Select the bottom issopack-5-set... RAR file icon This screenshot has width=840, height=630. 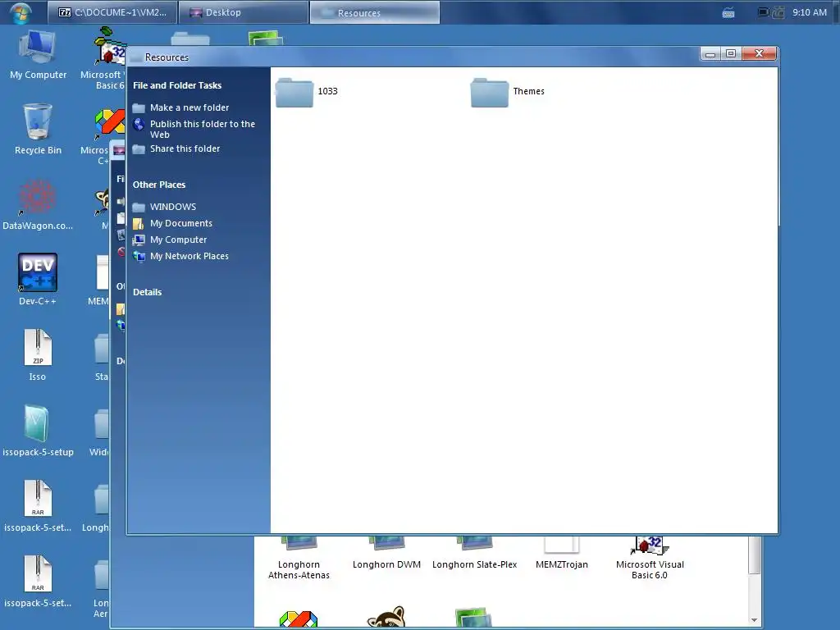click(38, 582)
